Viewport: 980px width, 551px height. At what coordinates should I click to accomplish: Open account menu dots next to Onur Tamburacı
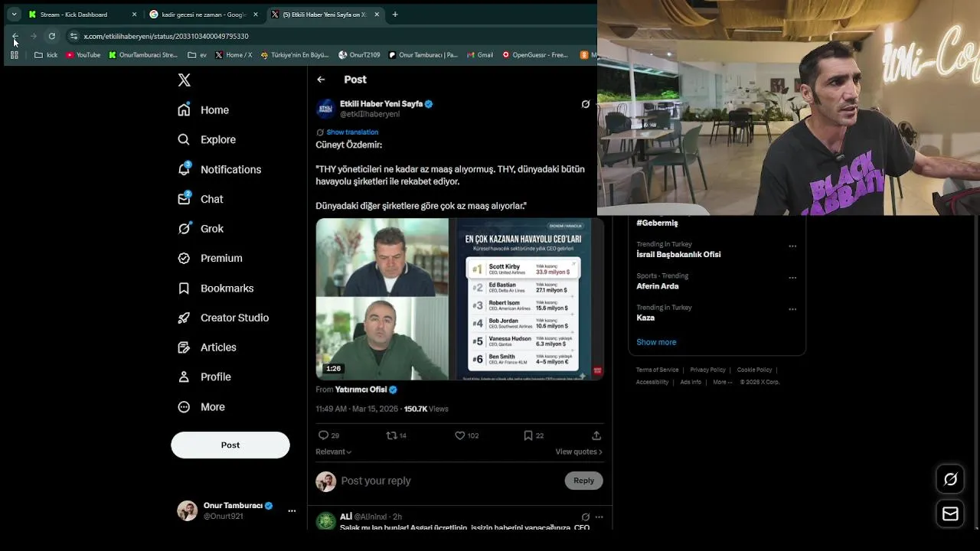pos(292,510)
